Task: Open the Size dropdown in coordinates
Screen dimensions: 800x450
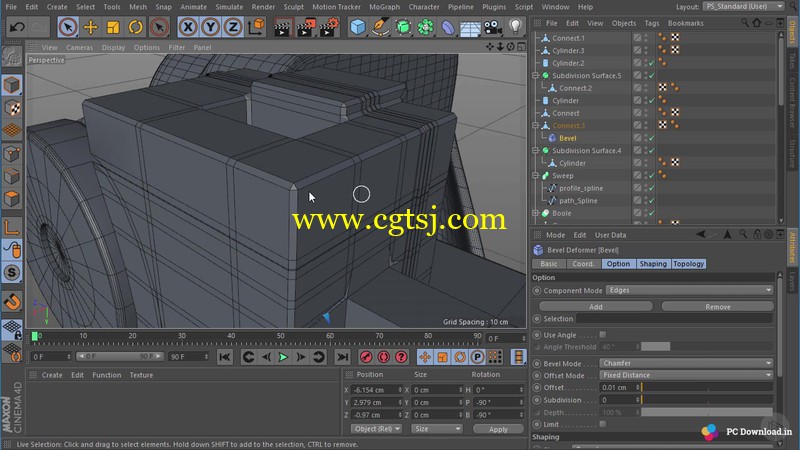Action: coord(436,429)
